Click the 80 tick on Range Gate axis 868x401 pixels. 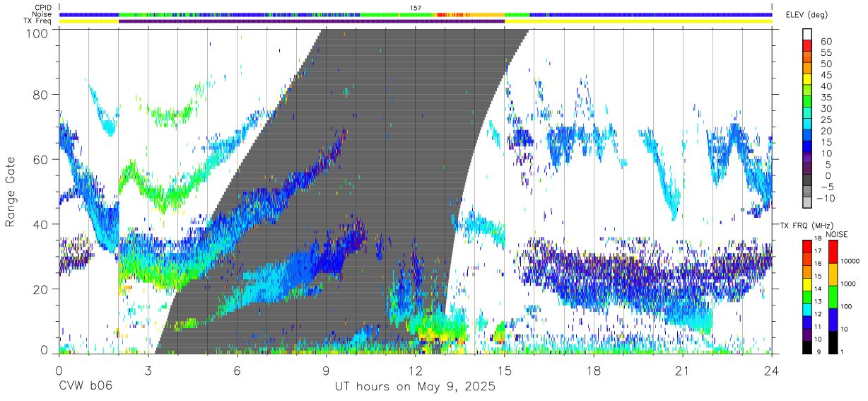42,94
